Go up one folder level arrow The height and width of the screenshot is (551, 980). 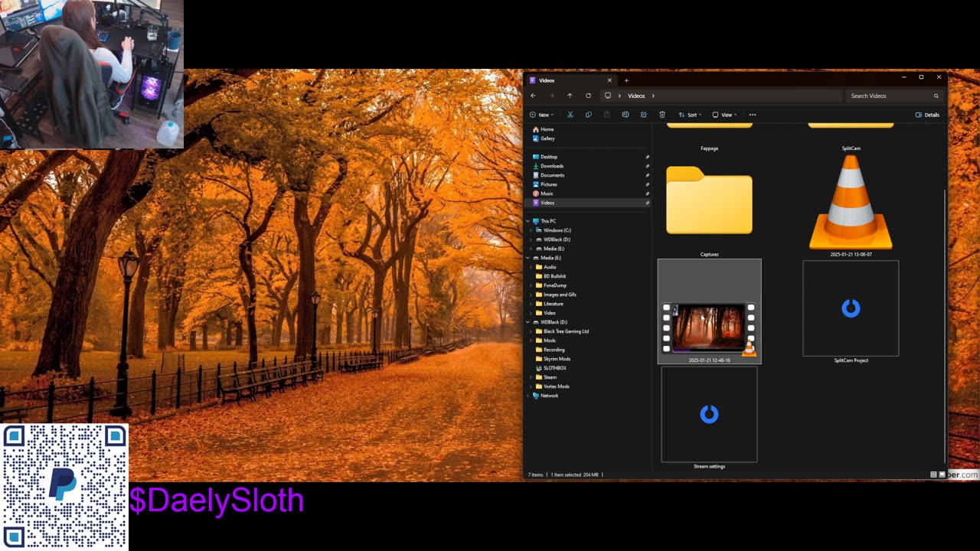[570, 96]
